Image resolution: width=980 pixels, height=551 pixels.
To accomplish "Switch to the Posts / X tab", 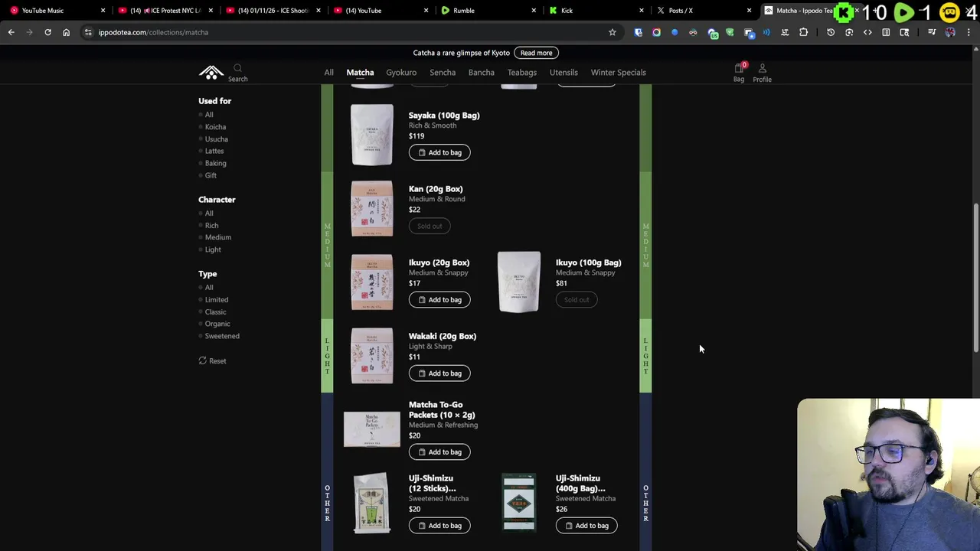I will pyautogui.click(x=704, y=11).
